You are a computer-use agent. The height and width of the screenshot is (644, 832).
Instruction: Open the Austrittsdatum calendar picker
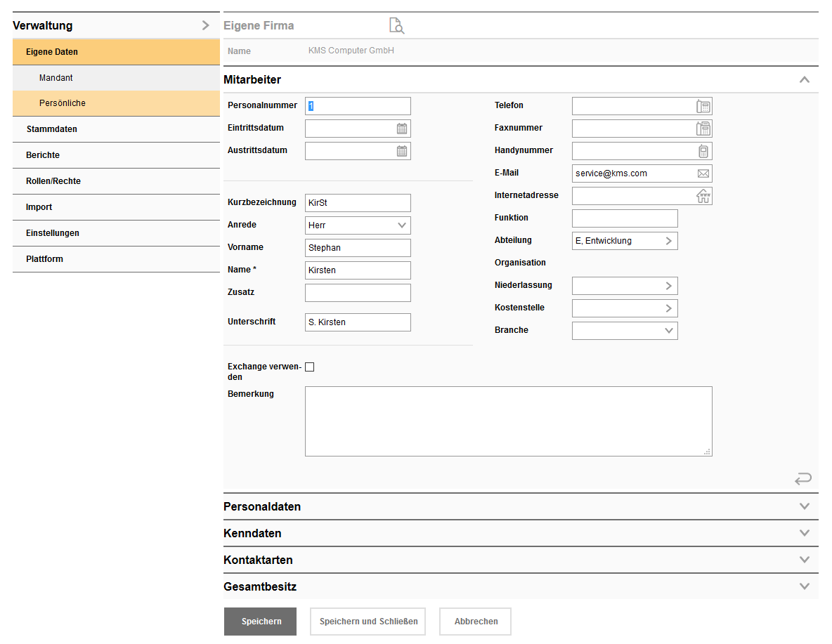point(402,151)
